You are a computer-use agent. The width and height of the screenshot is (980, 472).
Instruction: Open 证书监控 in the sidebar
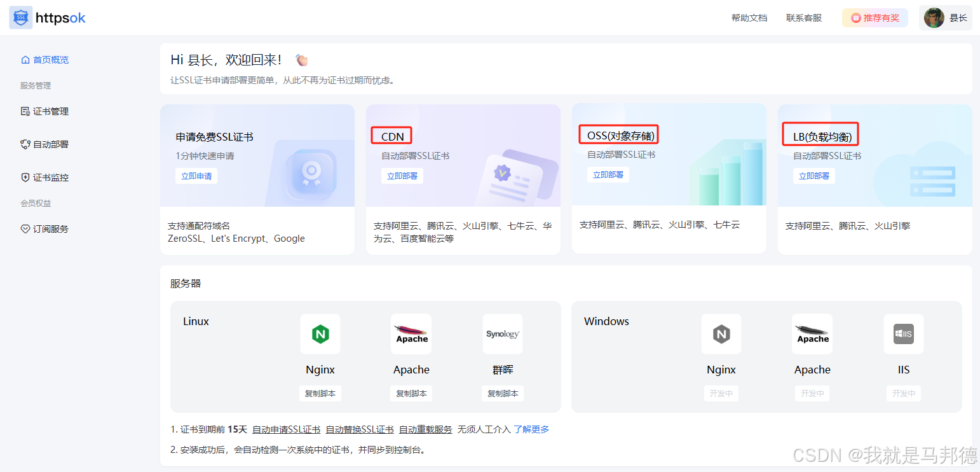[25, 177]
